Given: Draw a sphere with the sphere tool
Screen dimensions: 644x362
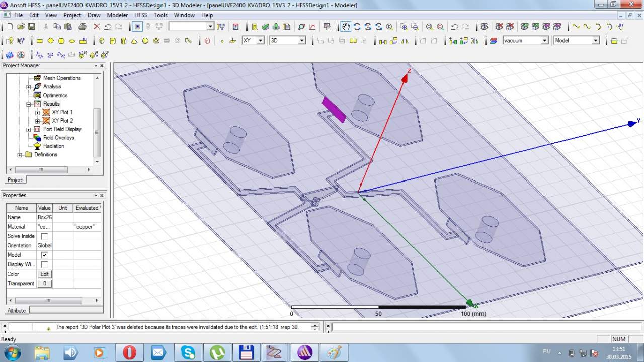Looking at the screenshot, I should tap(145, 41).
